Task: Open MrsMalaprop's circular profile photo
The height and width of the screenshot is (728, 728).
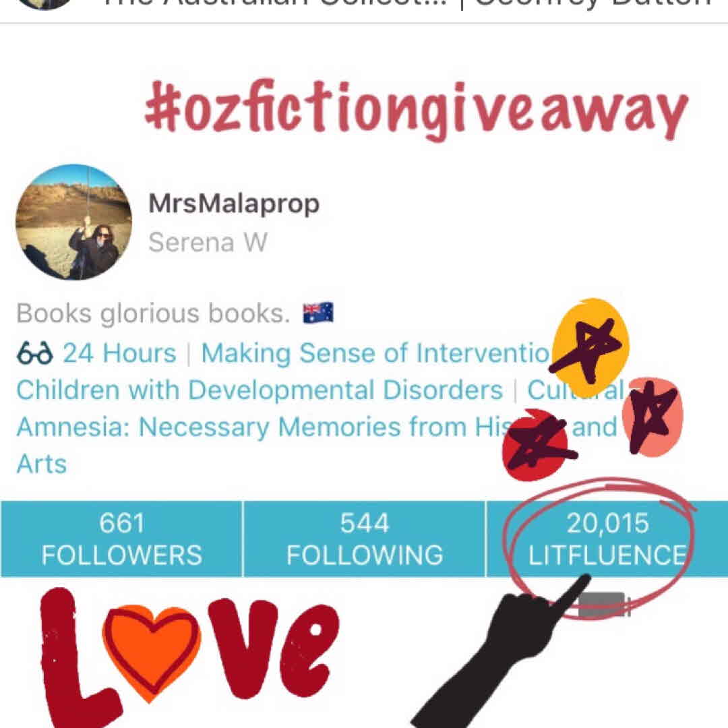Action: pyautogui.click(x=74, y=222)
